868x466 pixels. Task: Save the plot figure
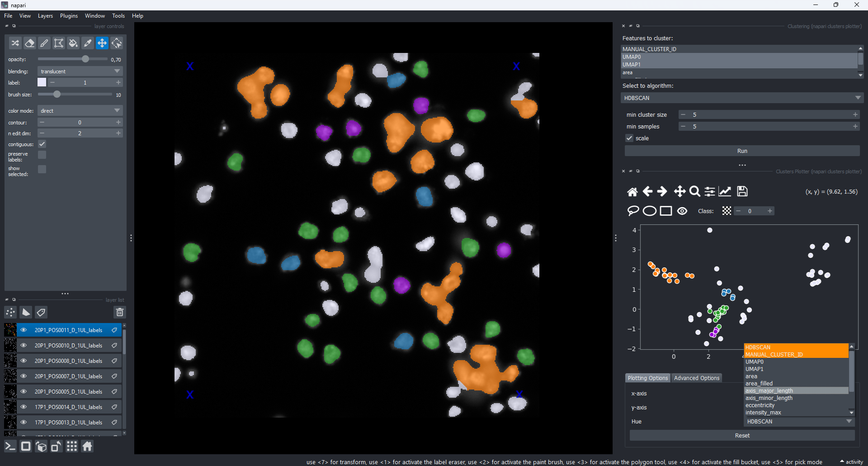click(x=742, y=191)
